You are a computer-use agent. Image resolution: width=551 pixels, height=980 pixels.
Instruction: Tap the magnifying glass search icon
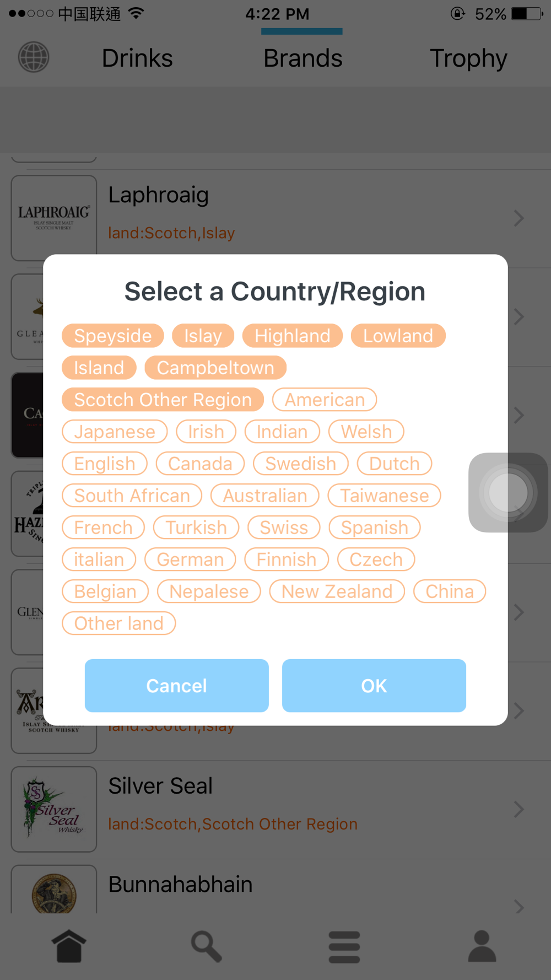click(206, 946)
